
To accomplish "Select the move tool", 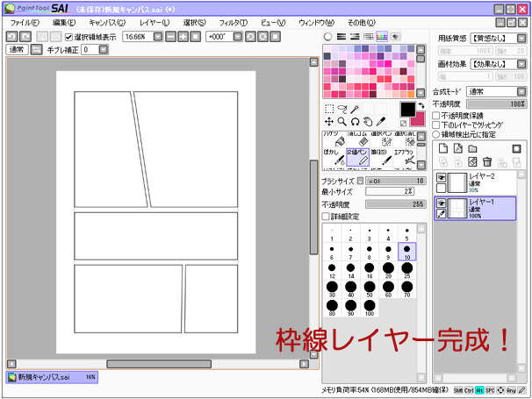I will point(329,121).
